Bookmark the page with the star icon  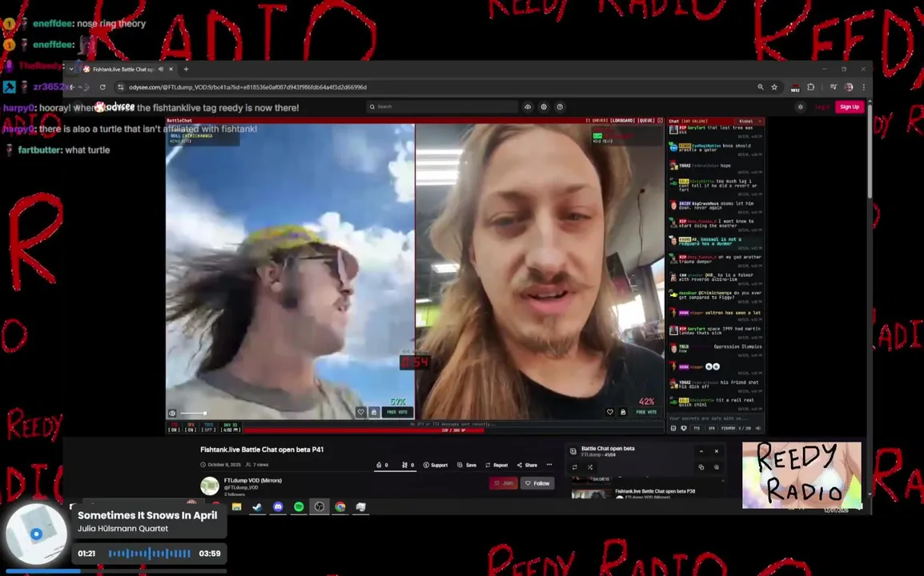pos(774,87)
